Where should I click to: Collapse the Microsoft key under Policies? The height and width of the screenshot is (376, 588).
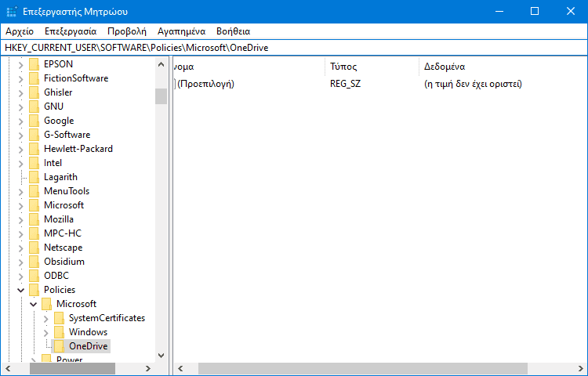[34, 305]
